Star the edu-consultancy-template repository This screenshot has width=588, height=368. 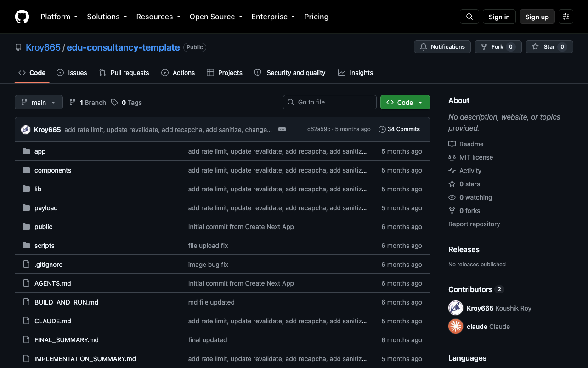tap(549, 47)
